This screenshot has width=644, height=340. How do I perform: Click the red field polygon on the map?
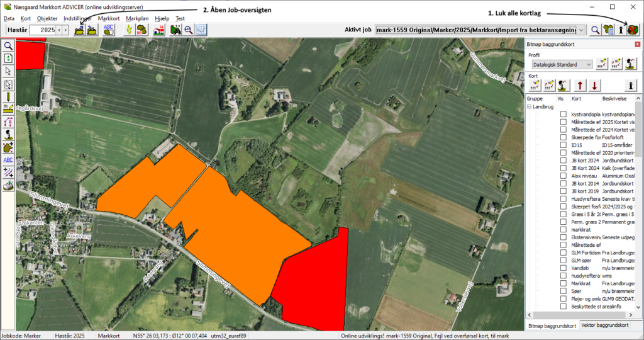pyautogui.click(x=311, y=271)
